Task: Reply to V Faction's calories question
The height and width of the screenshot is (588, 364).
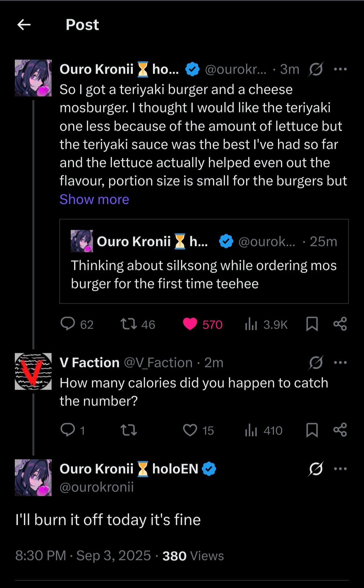Action: point(68,430)
